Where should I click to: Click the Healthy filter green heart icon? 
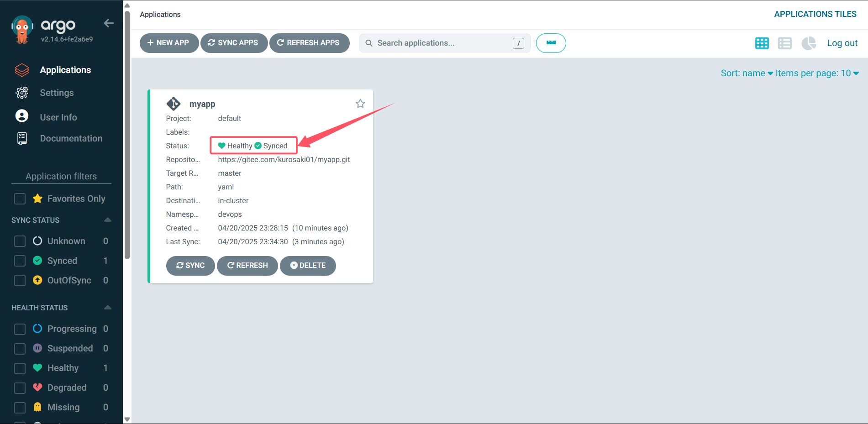(x=37, y=368)
